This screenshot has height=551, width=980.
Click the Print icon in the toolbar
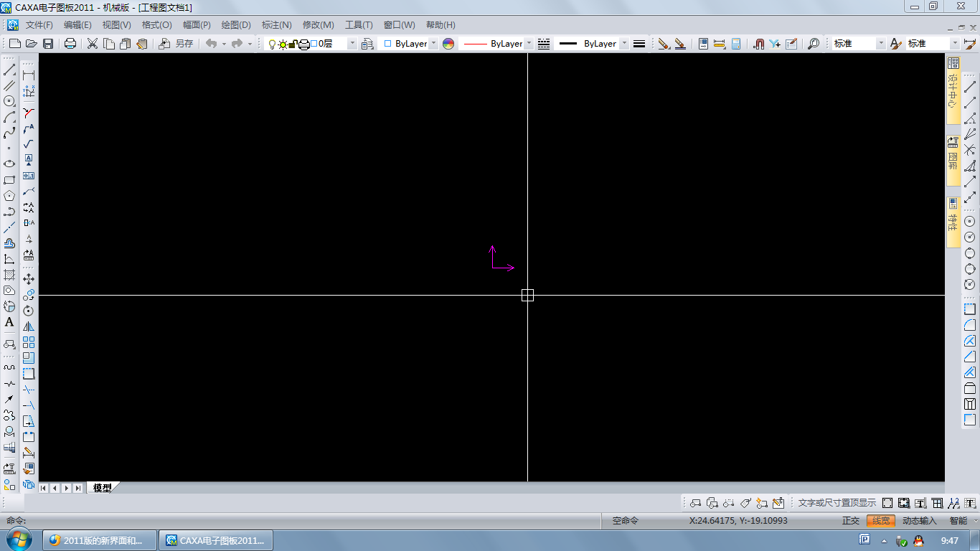[70, 44]
